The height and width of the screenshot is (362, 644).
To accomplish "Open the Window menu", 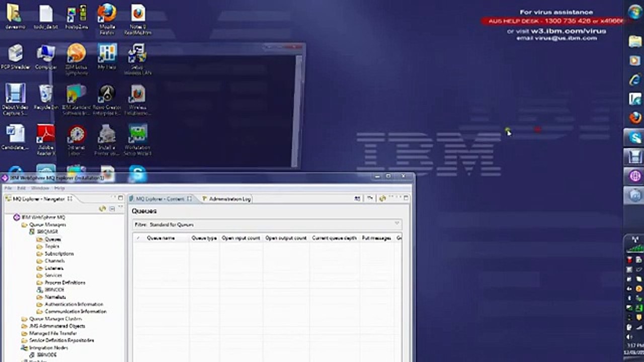I will [40, 188].
